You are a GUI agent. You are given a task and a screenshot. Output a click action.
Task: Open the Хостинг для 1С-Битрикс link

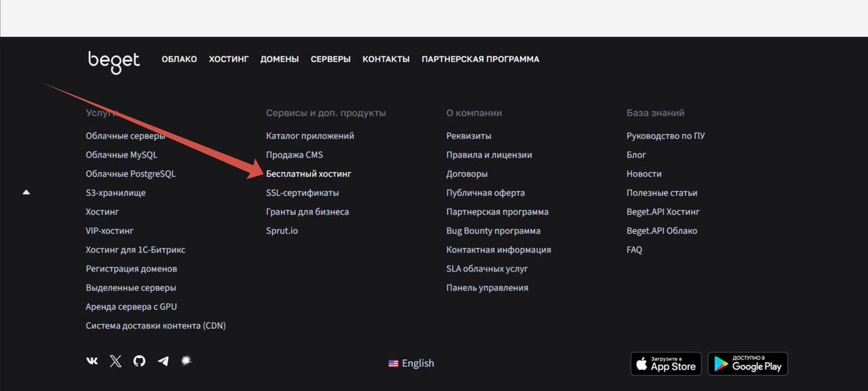(x=135, y=249)
